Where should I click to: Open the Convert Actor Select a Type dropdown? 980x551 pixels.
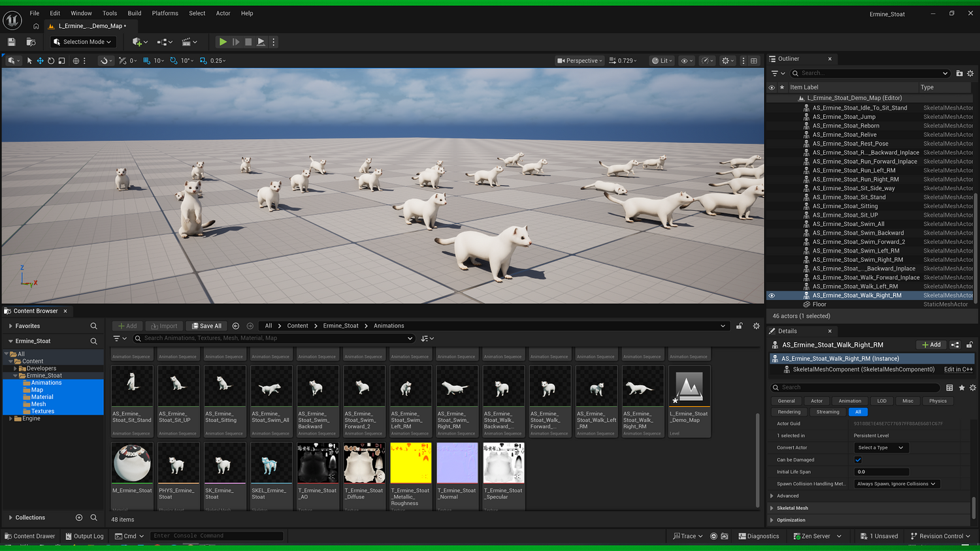(x=881, y=448)
